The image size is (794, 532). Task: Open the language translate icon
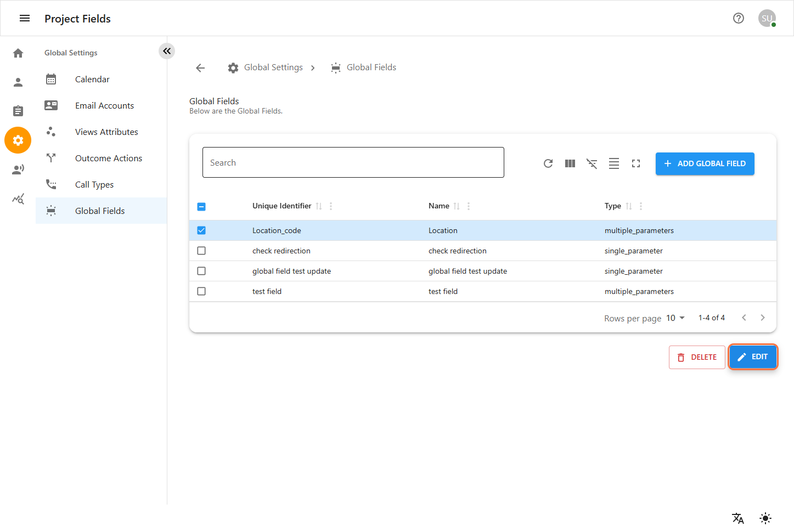(x=737, y=518)
